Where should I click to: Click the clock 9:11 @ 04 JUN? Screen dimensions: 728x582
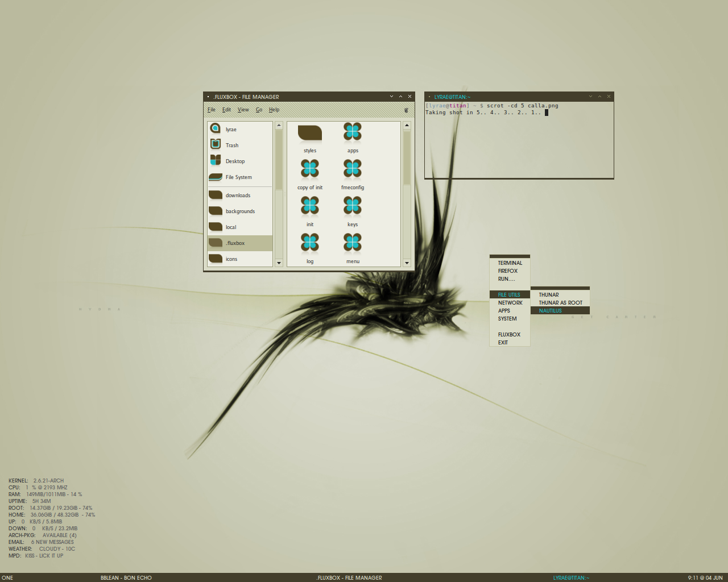705,578
